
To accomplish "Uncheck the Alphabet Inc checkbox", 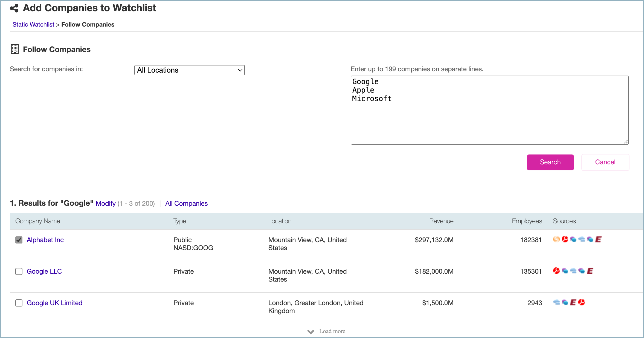I will point(19,240).
